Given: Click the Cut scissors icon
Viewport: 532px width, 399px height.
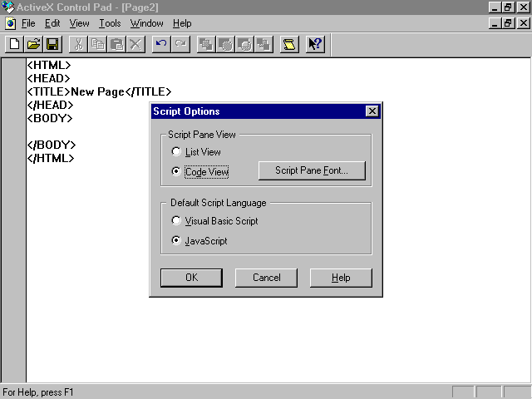Looking at the screenshot, I should (78, 44).
